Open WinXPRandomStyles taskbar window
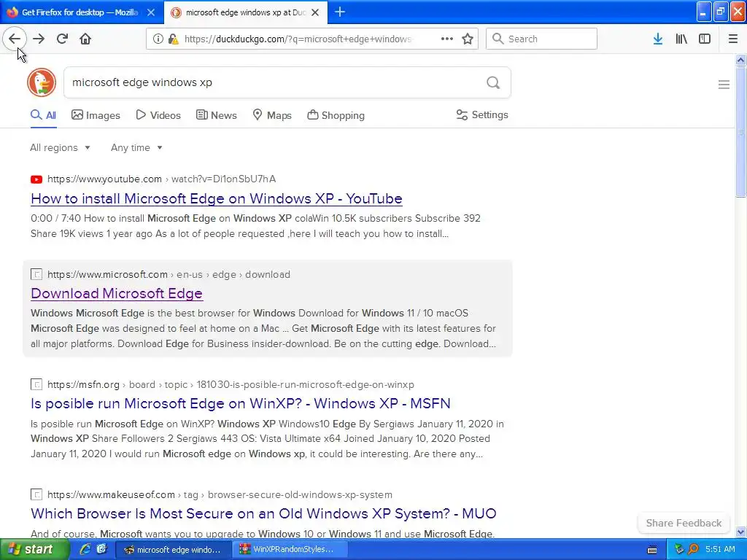This screenshot has width=747, height=560. pyautogui.click(x=290, y=550)
